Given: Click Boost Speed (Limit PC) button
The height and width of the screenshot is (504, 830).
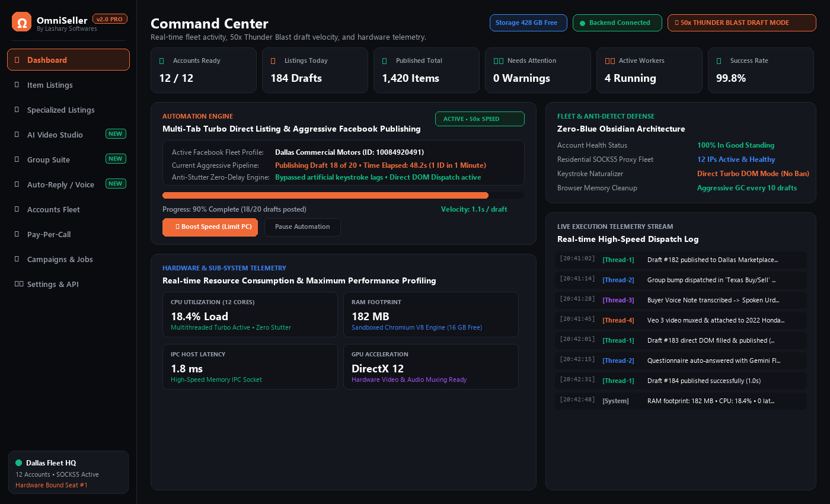Looking at the screenshot, I should 210,227.
